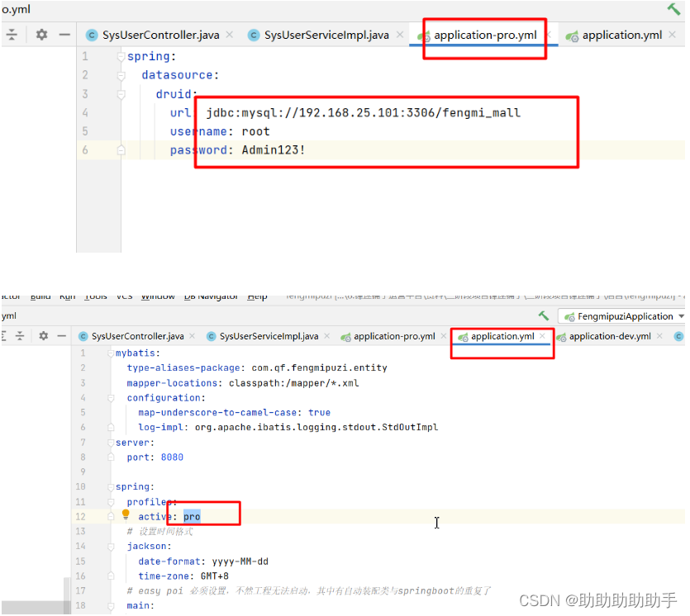
Task: Click the Spring leaf icon on the lower application-pro.yml tab
Action: pyautogui.click(x=346, y=337)
